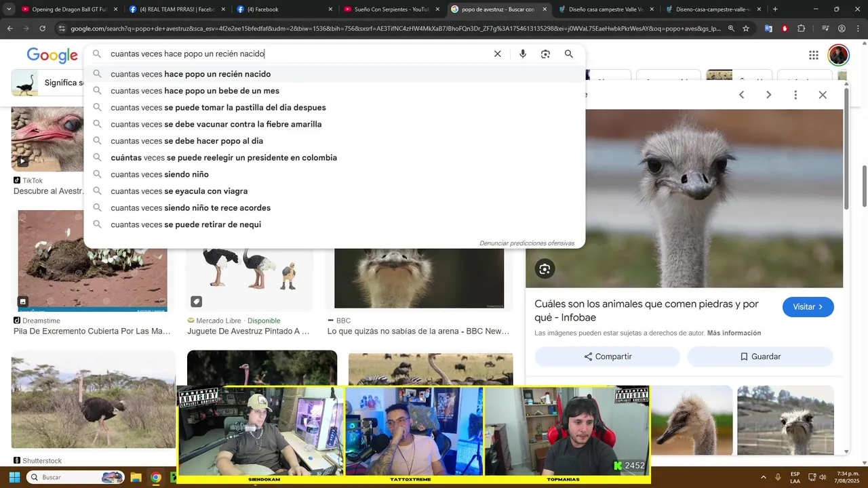Open site information icon in address bar
The height and width of the screenshot is (488, 868).
click(x=62, y=28)
